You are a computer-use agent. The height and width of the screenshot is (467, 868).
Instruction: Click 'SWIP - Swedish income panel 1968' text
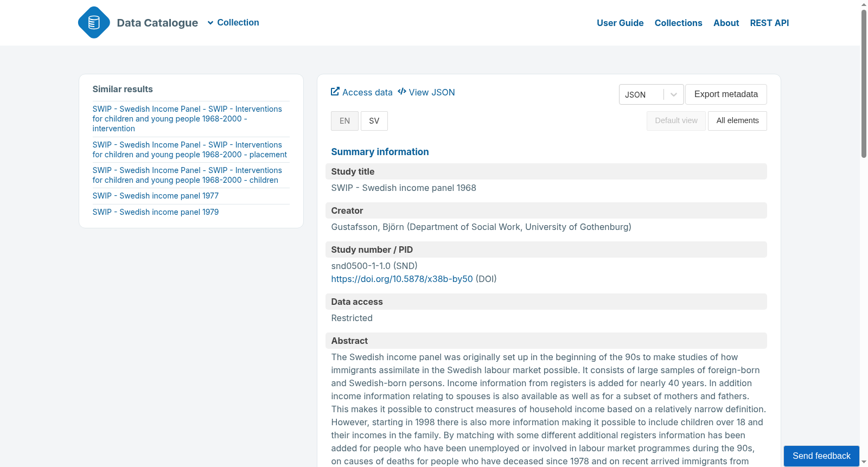[404, 188]
